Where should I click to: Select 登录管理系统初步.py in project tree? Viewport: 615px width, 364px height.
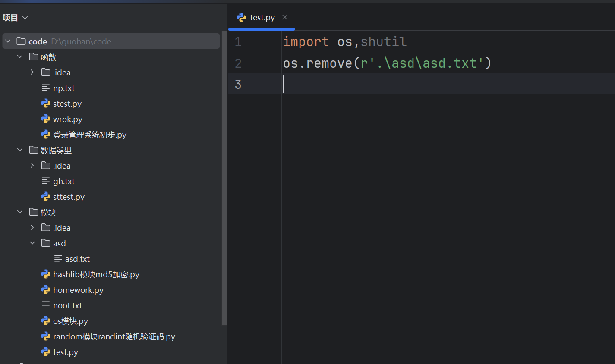[x=89, y=135]
